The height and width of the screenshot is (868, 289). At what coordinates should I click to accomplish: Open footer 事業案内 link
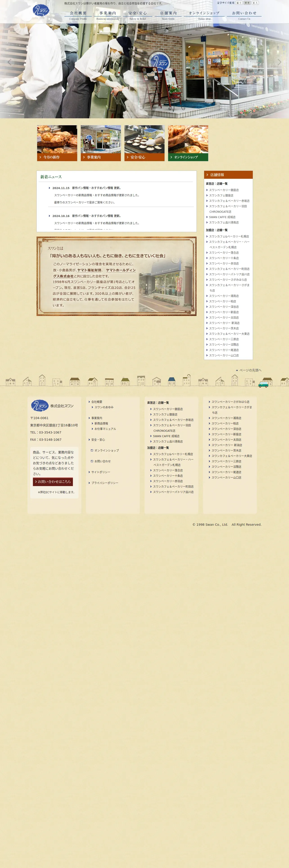tap(97, 418)
